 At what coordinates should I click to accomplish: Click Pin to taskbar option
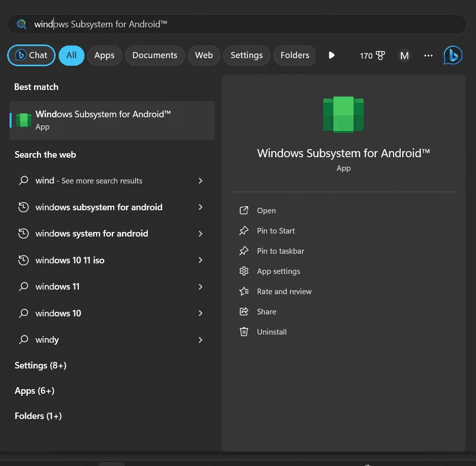pyautogui.click(x=280, y=251)
